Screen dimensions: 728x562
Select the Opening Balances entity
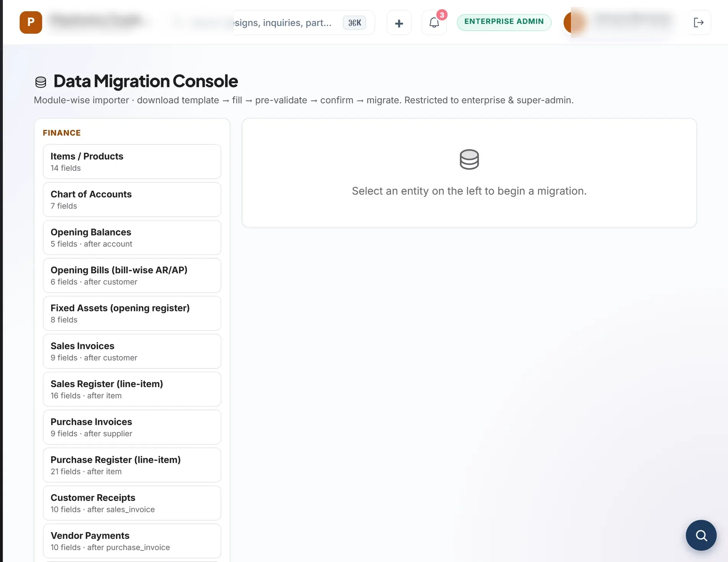pos(132,238)
